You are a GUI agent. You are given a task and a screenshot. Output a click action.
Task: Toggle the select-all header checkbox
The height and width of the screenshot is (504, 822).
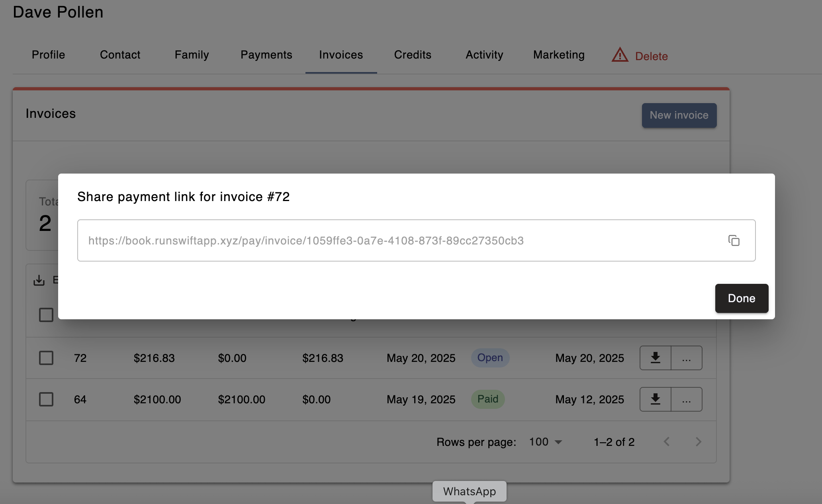[46, 315]
